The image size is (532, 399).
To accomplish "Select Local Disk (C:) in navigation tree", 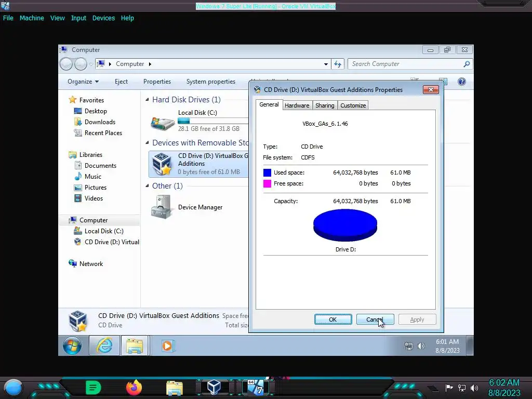I will tap(104, 231).
